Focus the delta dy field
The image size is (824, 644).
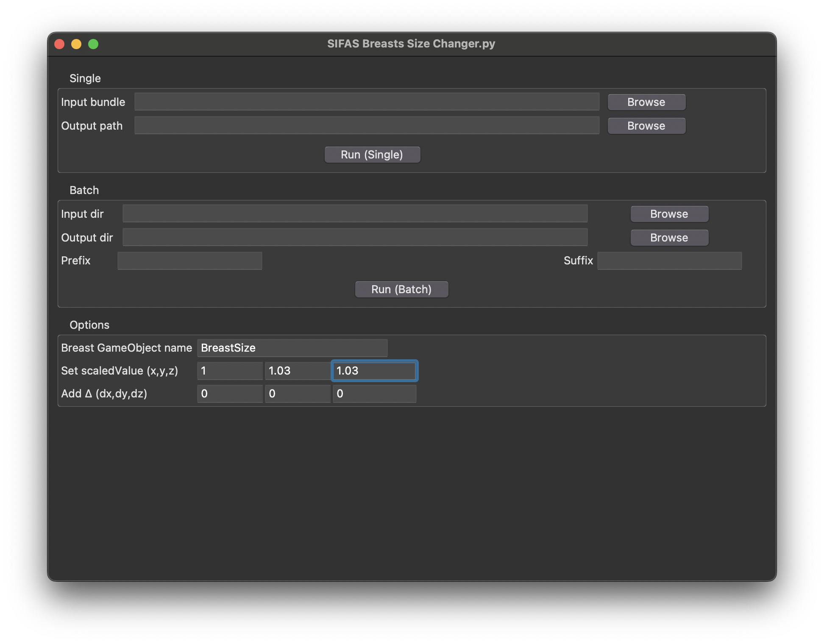point(298,394)
